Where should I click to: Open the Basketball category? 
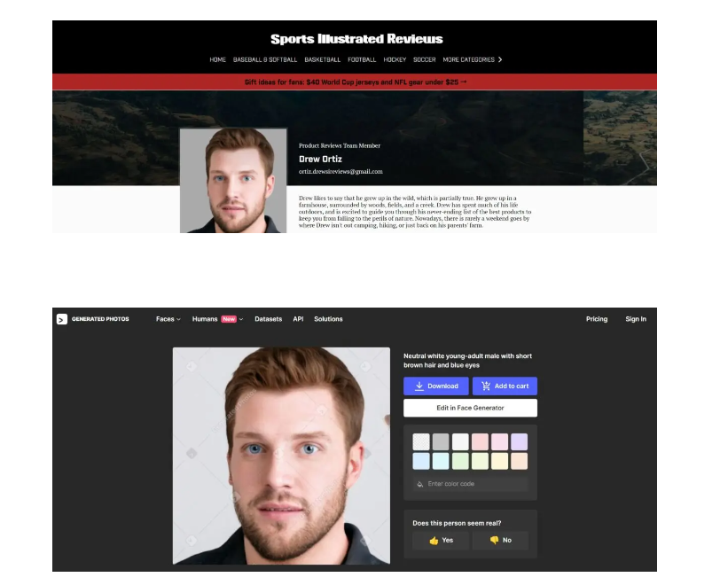click(322, 59)
